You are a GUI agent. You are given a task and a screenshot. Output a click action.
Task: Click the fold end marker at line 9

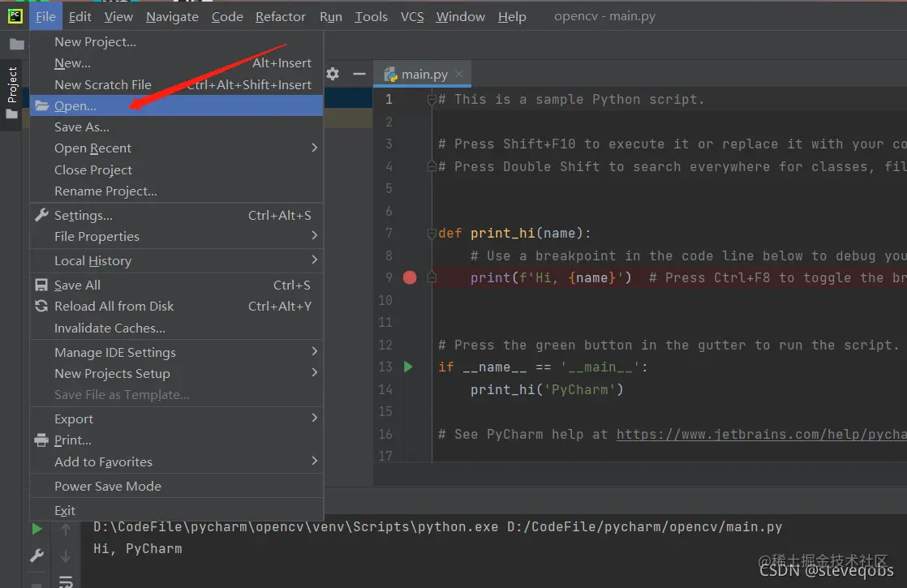click(432, 277)
